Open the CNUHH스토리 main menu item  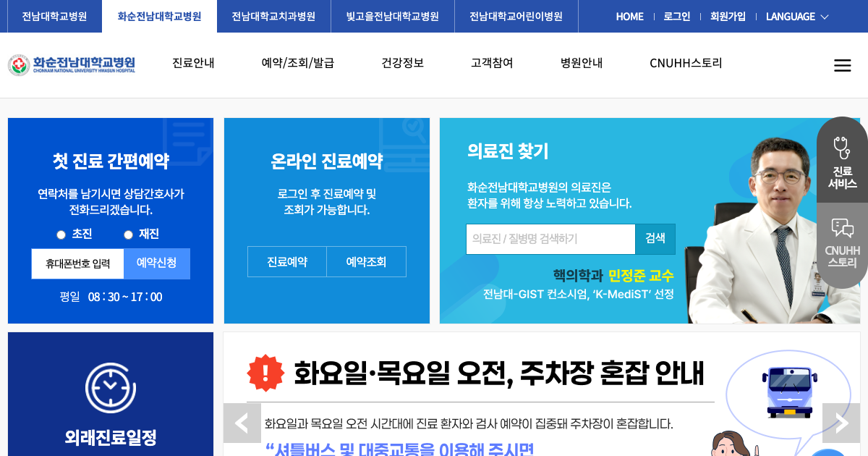[686, 63]
